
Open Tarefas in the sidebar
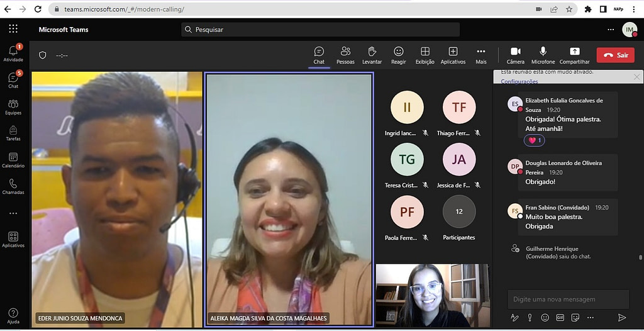pos(13,133)
